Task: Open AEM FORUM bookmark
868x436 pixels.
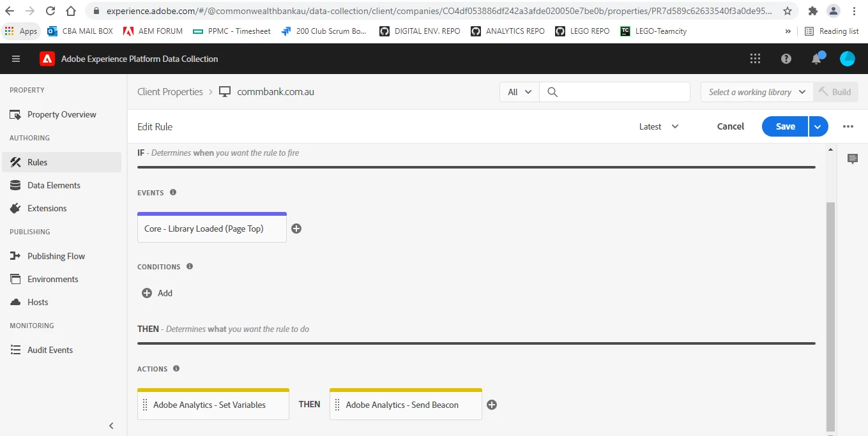Action: point(153,31)
